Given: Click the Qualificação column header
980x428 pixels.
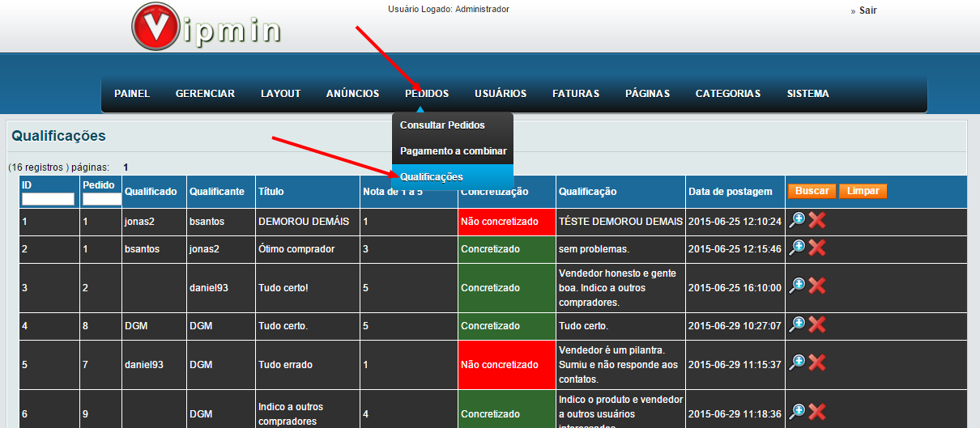Looking at the screenshot, I should pos(587,192).
